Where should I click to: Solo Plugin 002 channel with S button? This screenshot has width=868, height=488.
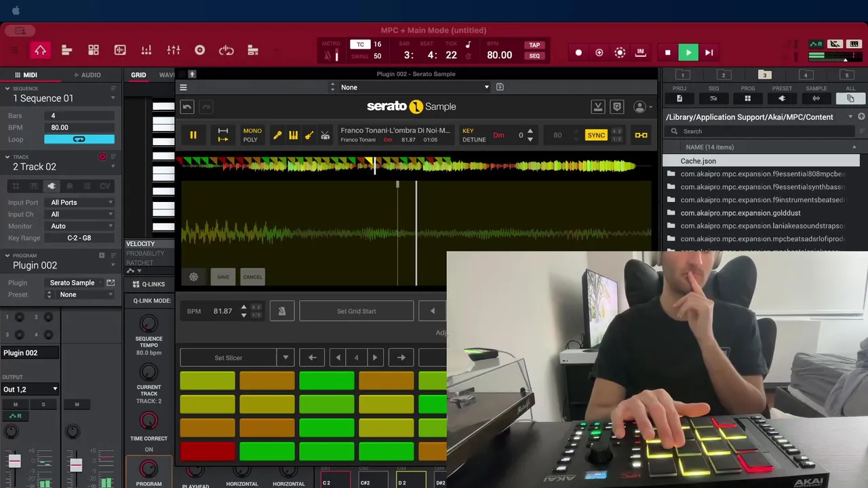[x=43, y=405]
